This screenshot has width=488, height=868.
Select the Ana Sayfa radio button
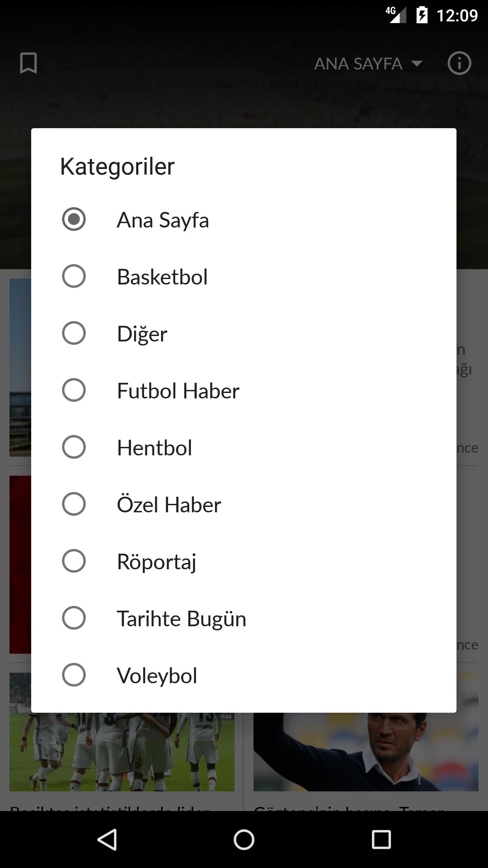point(74,219)
